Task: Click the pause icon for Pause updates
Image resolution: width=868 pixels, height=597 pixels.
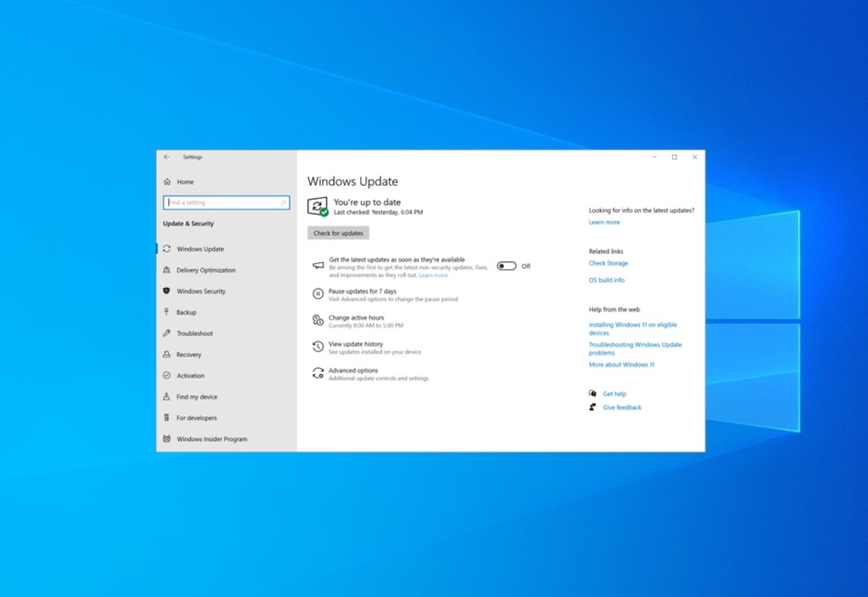Action: (318, 293)
